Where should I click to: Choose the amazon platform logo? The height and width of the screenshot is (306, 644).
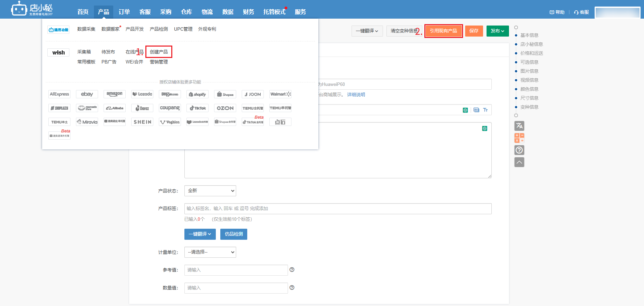tap(115, 94)
